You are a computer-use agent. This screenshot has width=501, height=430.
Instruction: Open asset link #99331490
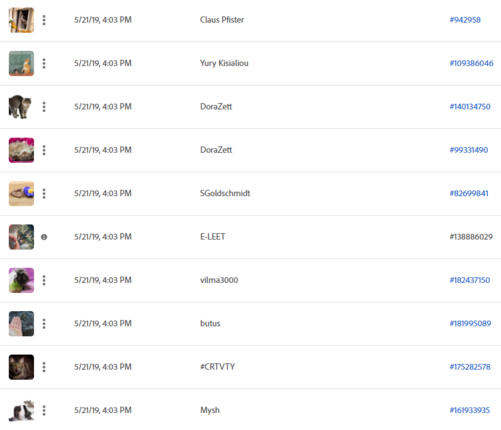click(x=469, y=150)
